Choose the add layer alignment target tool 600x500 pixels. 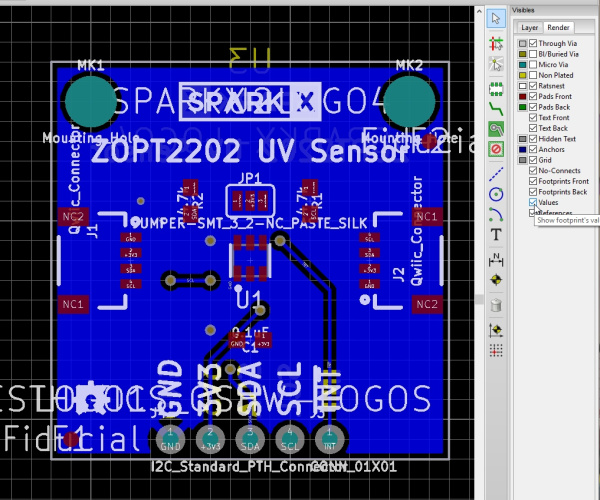tap(496, 280)
